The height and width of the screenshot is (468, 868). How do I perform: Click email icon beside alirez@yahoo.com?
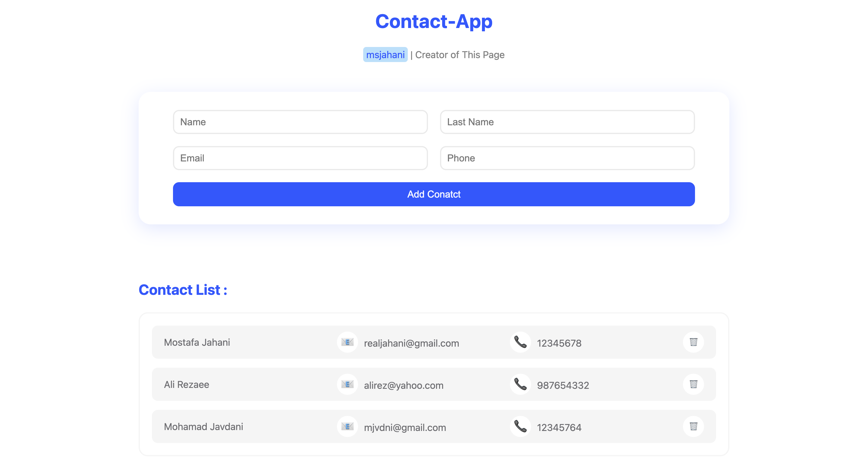point(347,384)
